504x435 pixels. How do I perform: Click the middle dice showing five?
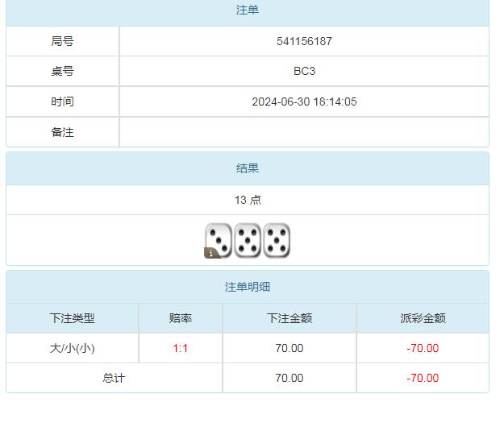248,240
